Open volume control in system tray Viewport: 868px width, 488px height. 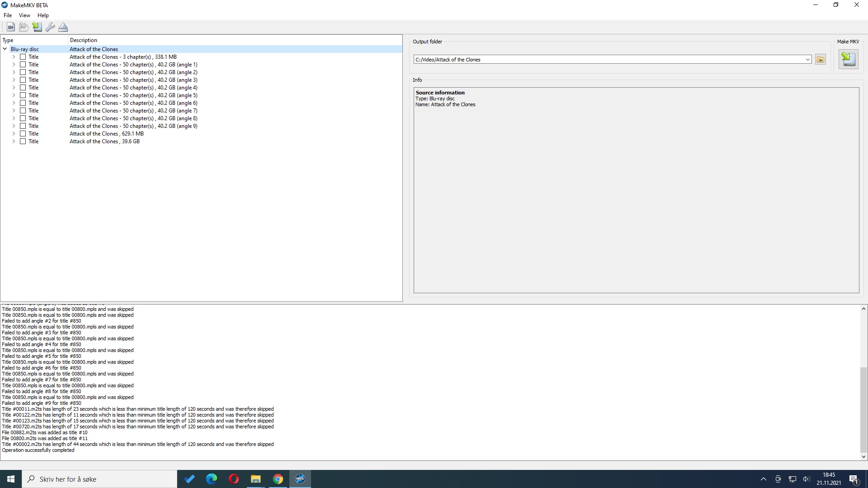(807, 479)
